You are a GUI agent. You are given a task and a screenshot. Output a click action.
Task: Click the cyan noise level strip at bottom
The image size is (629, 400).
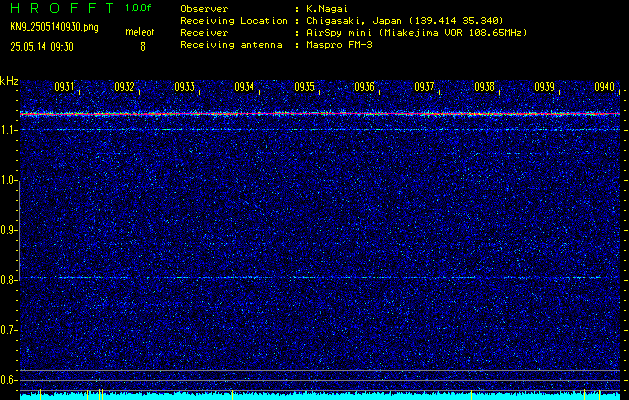(320, 397)
